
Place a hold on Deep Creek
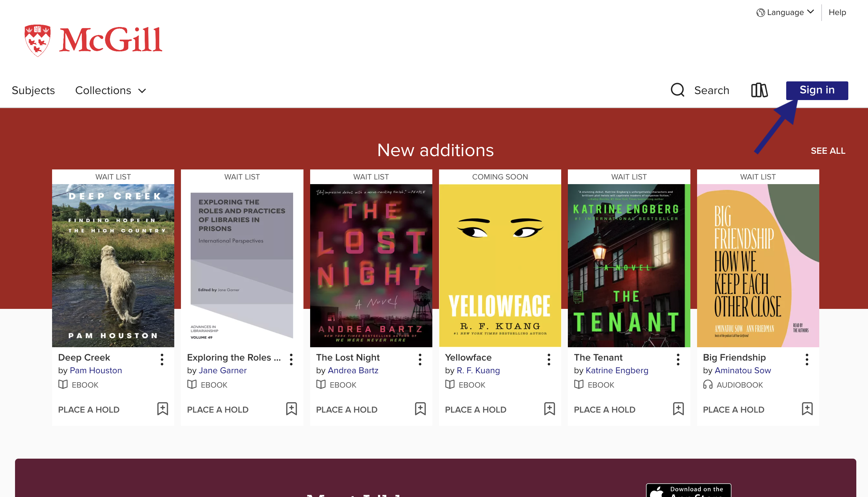point(89,410)
